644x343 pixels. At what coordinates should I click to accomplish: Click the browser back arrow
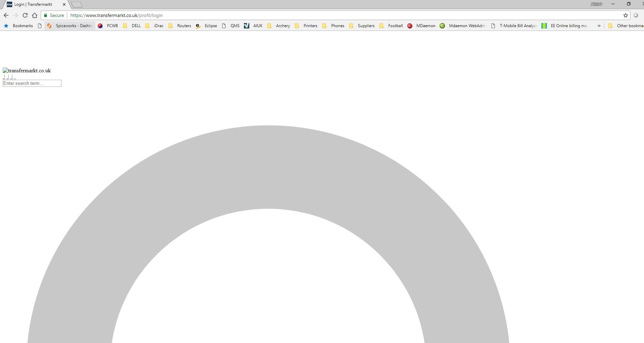(6, 15)
